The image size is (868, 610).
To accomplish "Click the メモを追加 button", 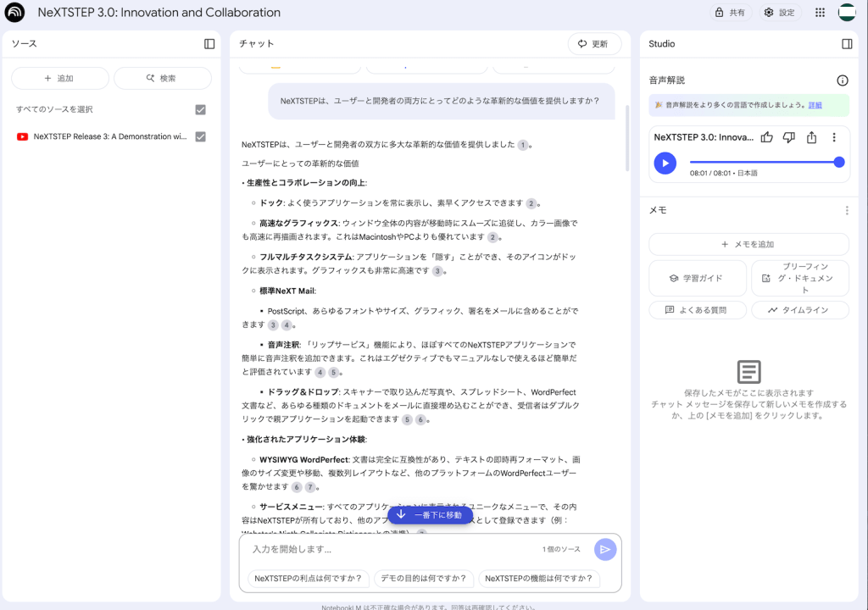I will (x=748, y=244).
